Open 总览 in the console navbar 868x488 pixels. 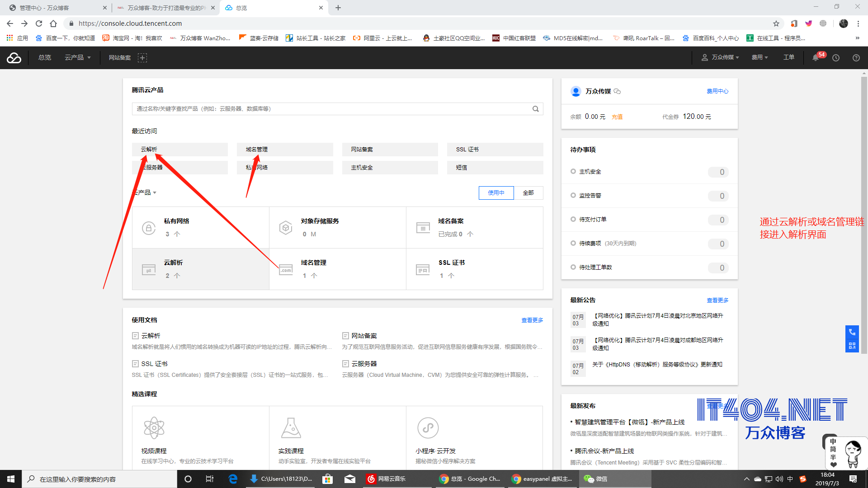45,57
